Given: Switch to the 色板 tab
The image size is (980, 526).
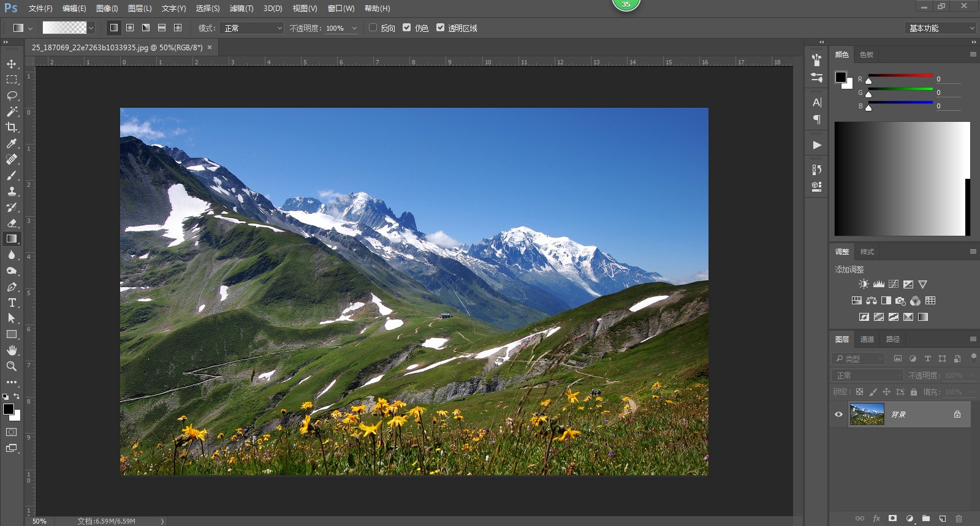Looking at the screenshot, I should (x=867, y=54).
